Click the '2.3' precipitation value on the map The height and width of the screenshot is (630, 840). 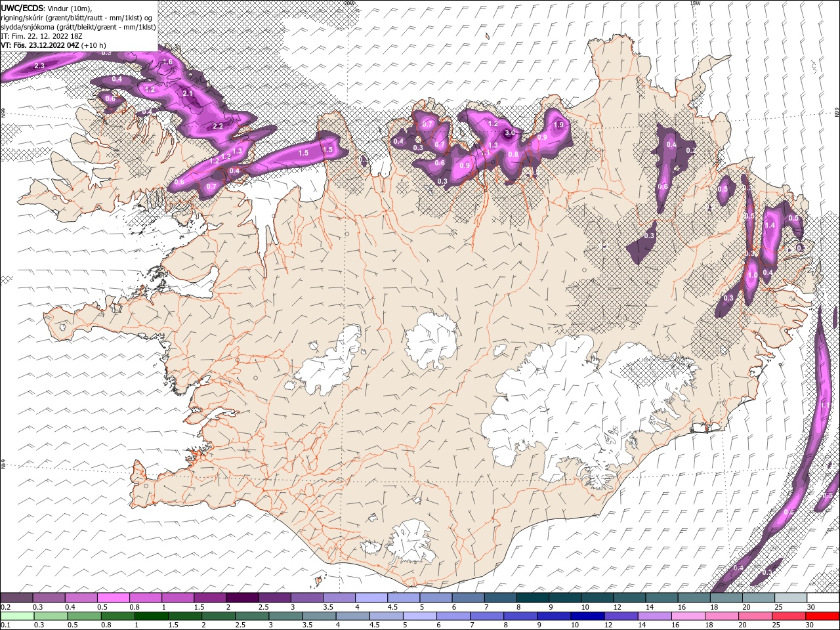click(x=39, y=66)
